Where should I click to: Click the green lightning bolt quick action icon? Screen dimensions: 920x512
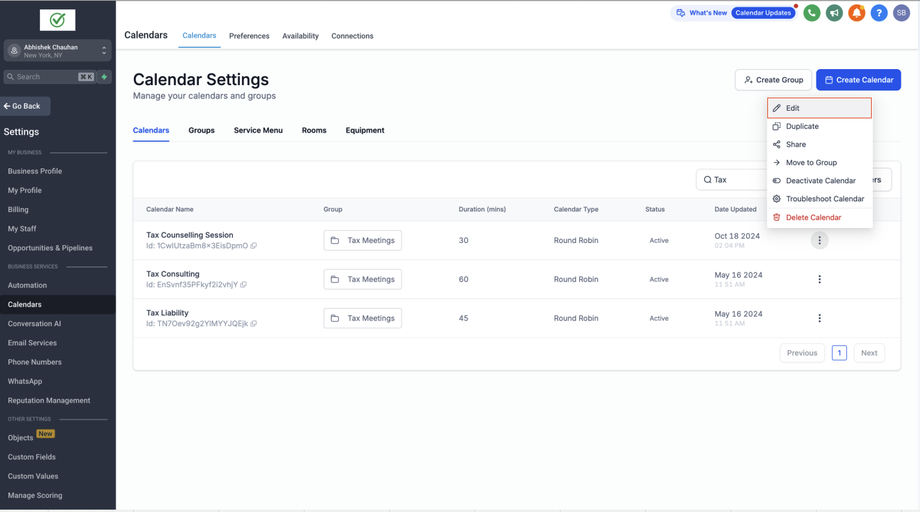click(x=104, y=77)
